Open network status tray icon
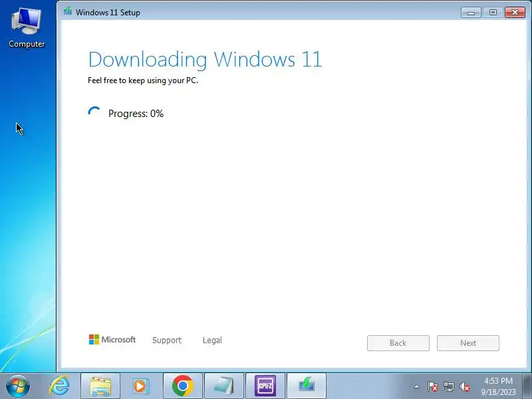This screenshot has height=399, width=532. coord(448,386)
